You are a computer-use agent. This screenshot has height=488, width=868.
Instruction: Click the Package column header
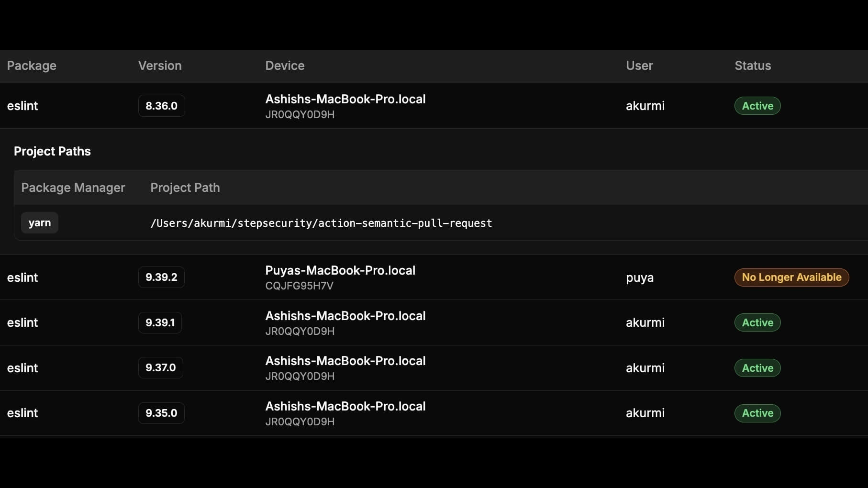coord(32,66)
